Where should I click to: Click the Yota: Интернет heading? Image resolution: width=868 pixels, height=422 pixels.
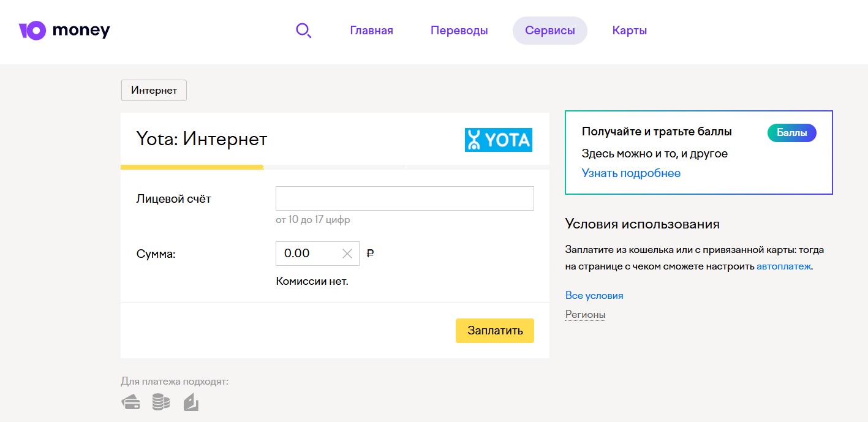point(202,139)
